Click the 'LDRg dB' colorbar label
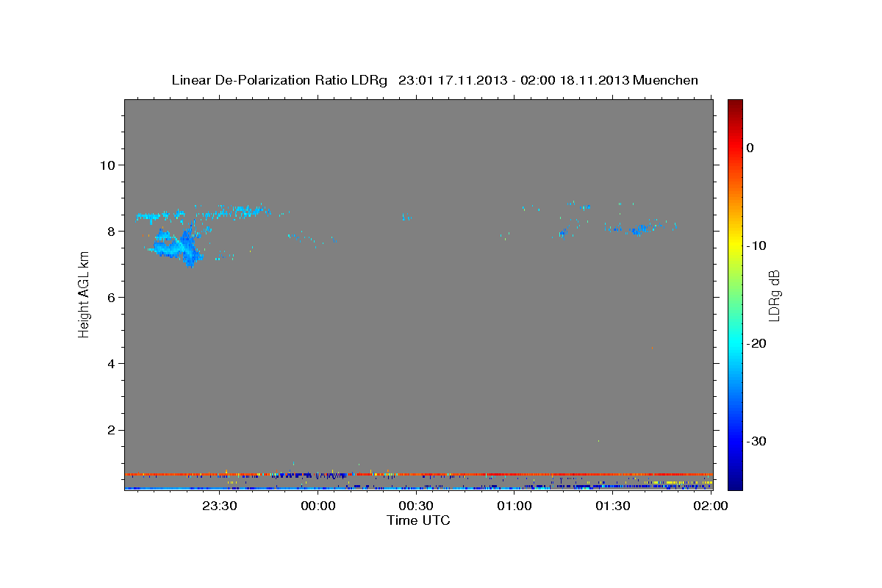Image resolution: width=882 pixels, height=588 pixels. tap(773, 295)
